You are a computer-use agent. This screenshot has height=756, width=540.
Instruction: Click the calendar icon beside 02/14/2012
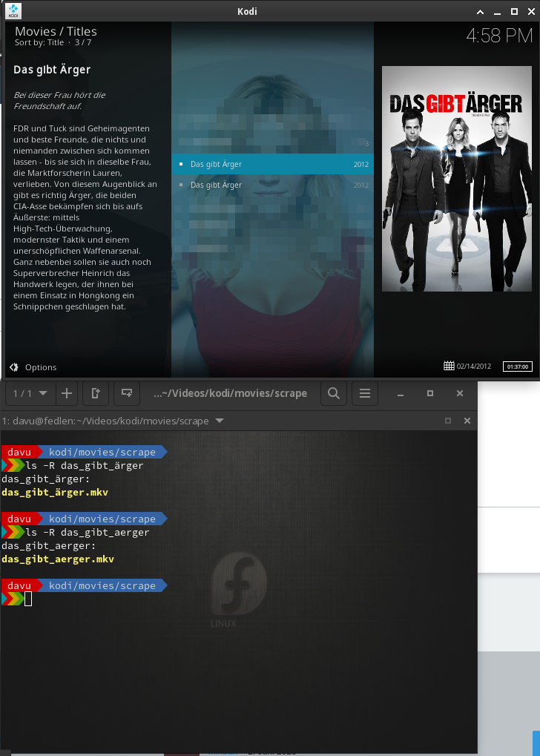[449, 366]
